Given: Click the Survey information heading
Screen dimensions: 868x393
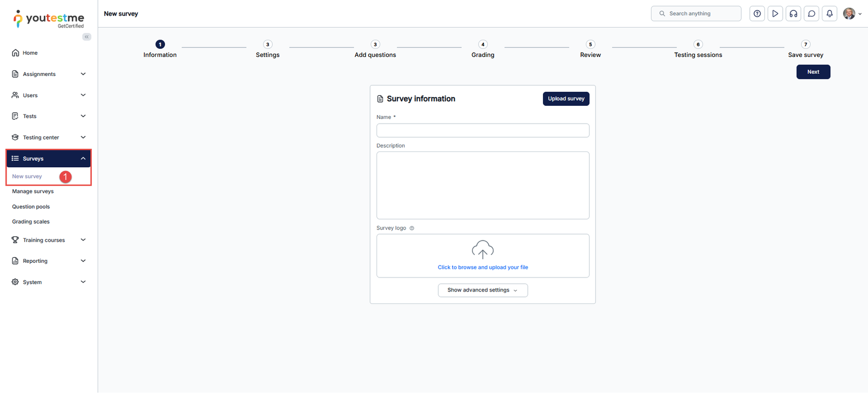Looking at the screenshot, I should [421, 99].
